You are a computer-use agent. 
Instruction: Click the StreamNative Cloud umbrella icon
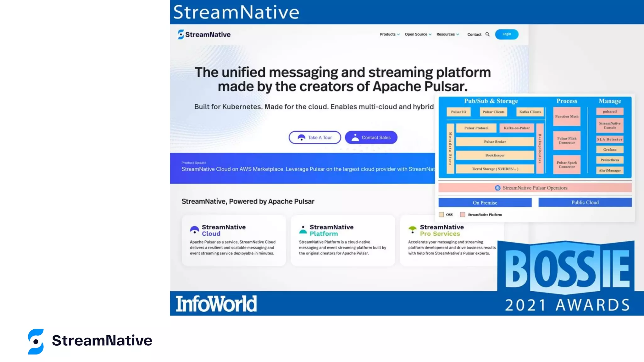[x=194, y=230]
